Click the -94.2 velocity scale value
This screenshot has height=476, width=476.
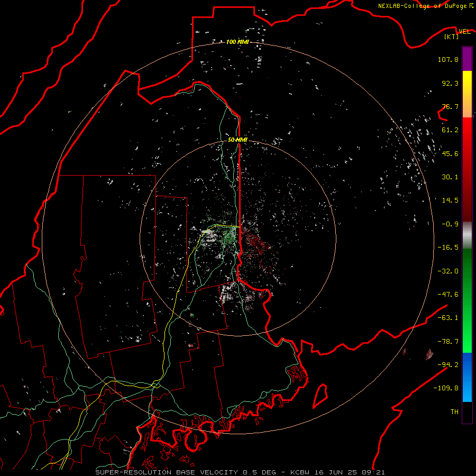448,365
